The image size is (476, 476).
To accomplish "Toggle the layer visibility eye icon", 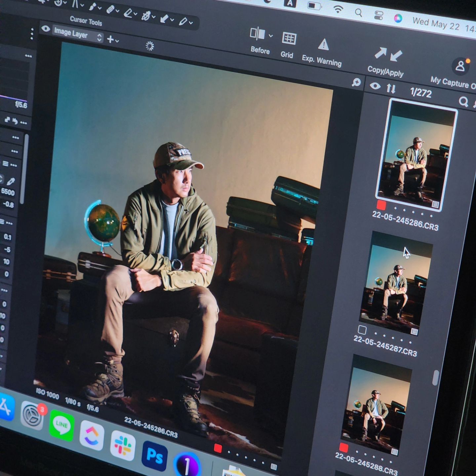I will (46, 29).
